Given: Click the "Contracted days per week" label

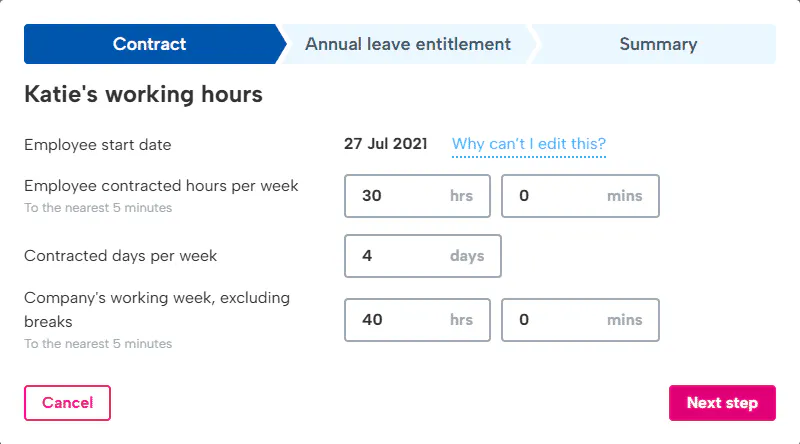Looking at the screenshot, I should [x=121, y=256].
